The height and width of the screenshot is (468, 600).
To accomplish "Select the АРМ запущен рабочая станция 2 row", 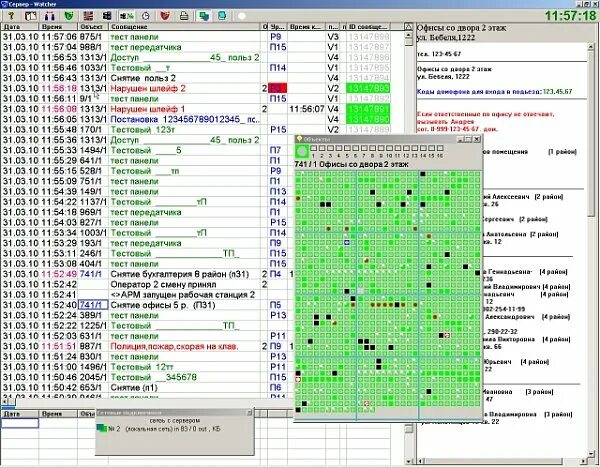I will coord(147,295).
